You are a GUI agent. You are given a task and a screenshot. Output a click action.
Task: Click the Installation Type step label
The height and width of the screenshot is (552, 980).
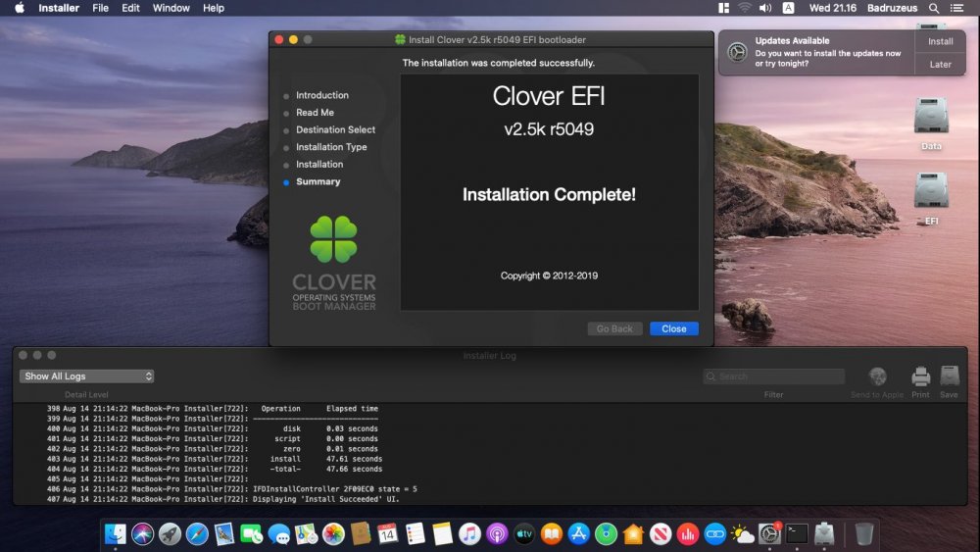click(x=331, y=147)
